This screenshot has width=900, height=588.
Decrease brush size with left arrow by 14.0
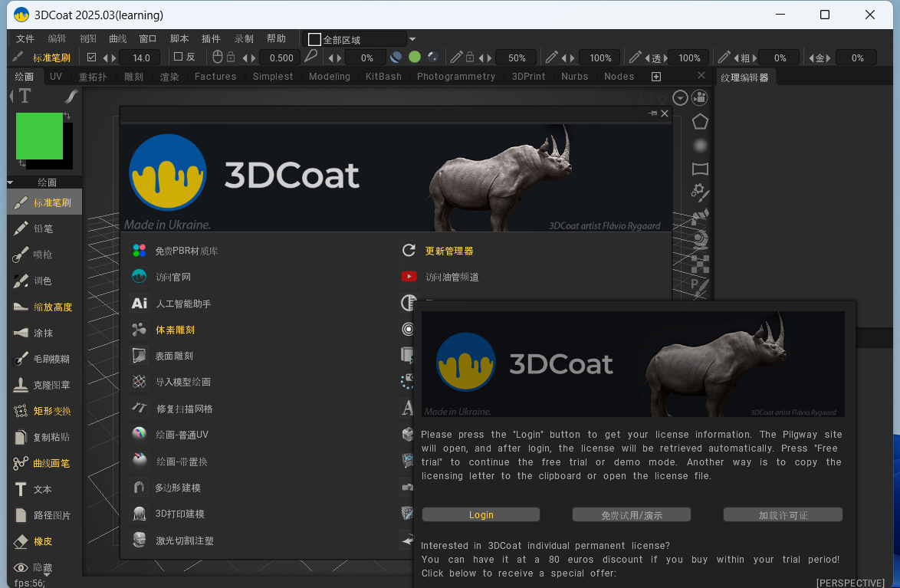click(x=106, y=58)
